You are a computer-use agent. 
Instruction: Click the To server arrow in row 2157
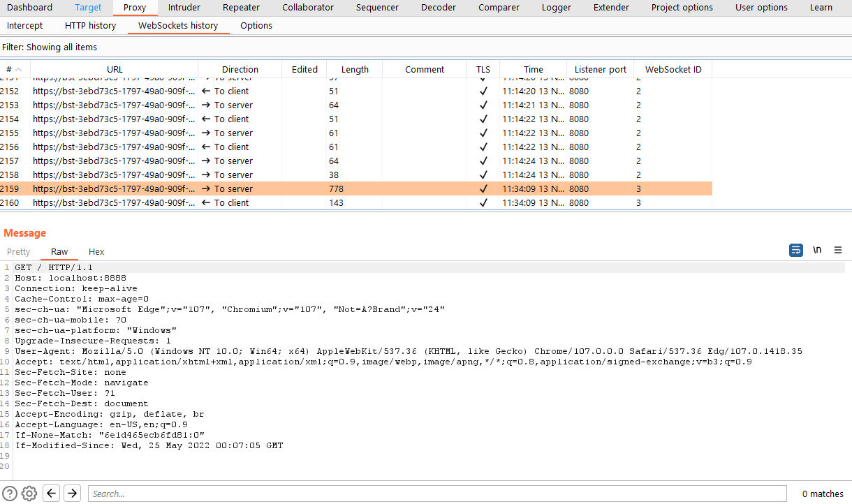[x=206, y=161]
